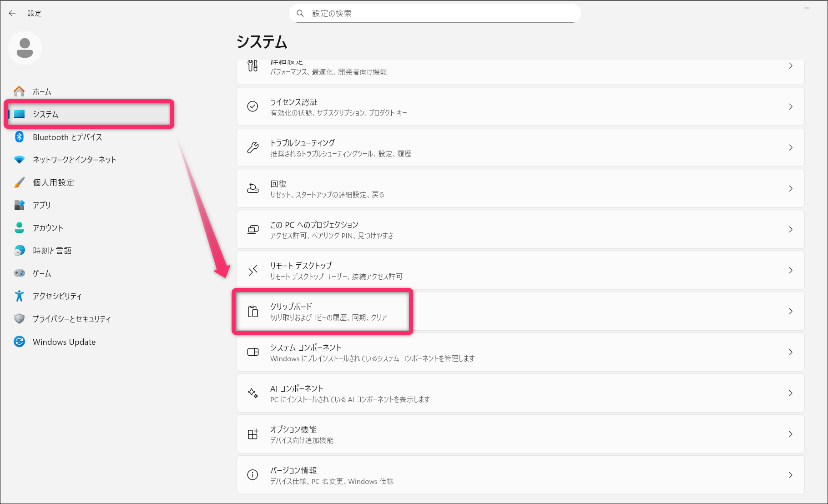
Task: Open the オプション機能 chevron arrow
Action: [791, 434]
